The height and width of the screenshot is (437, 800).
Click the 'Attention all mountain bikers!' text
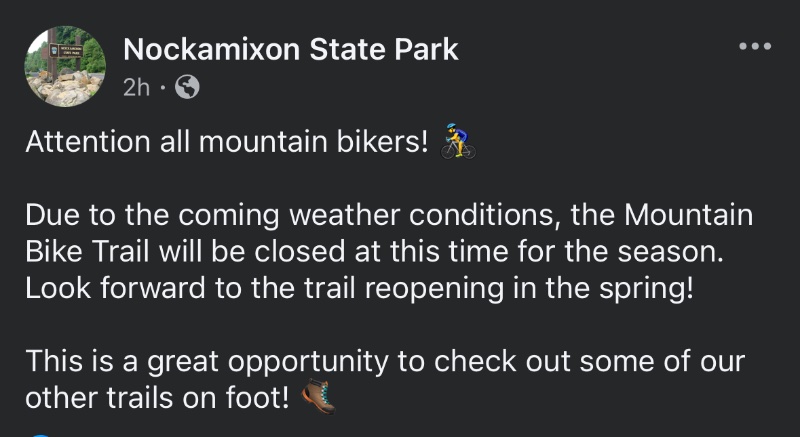(x=227, y=143)
